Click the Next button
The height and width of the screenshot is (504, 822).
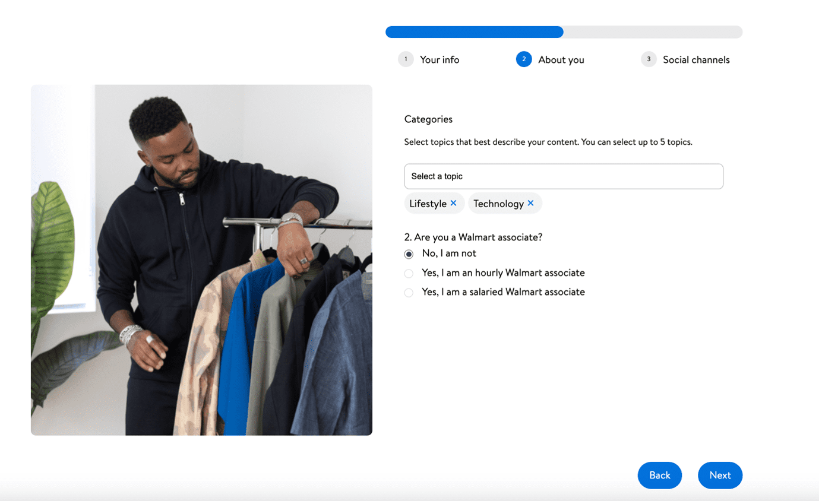720,475
